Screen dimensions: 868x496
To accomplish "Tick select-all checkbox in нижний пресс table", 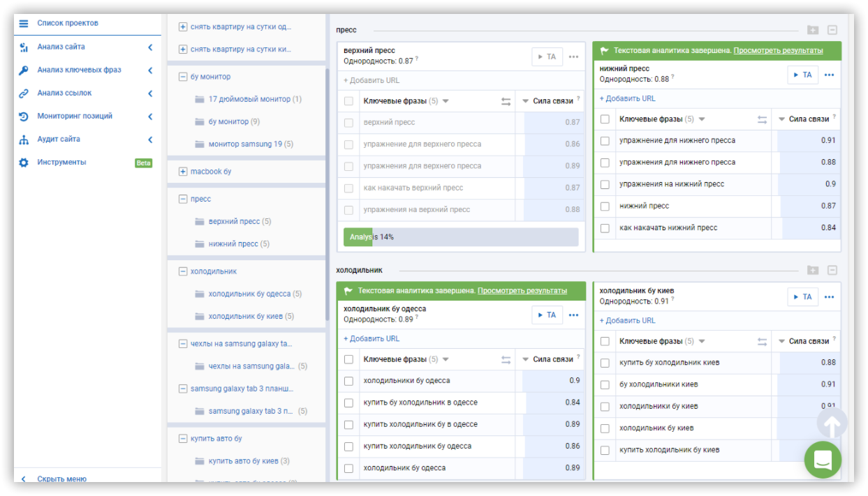I will tap(605, 119).
